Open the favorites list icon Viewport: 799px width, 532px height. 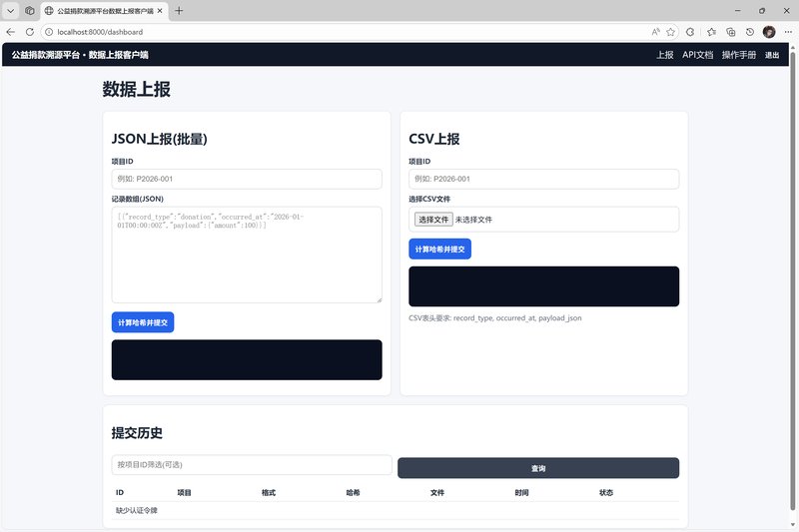[x=711, y=32]
